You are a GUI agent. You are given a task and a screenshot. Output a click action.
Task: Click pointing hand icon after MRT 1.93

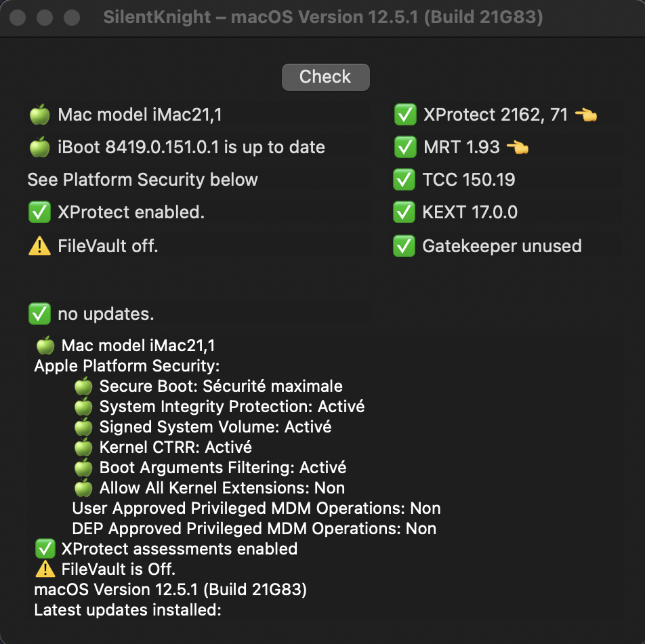(518, 147)
